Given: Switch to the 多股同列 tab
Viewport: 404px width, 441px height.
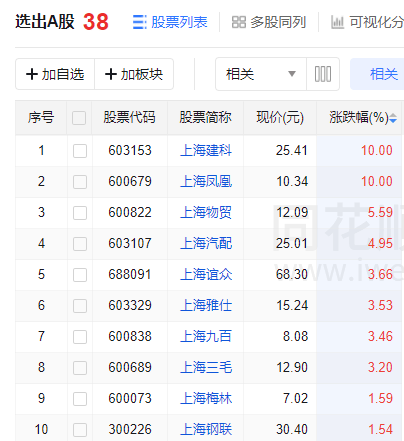Looking at the screenshot, I should coord(269,22).
